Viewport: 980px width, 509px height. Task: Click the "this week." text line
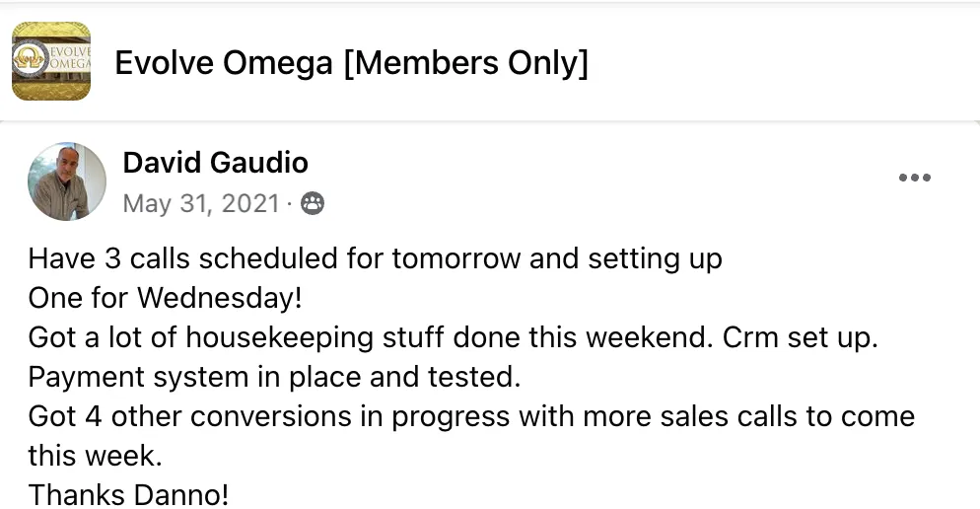[95, 456]
